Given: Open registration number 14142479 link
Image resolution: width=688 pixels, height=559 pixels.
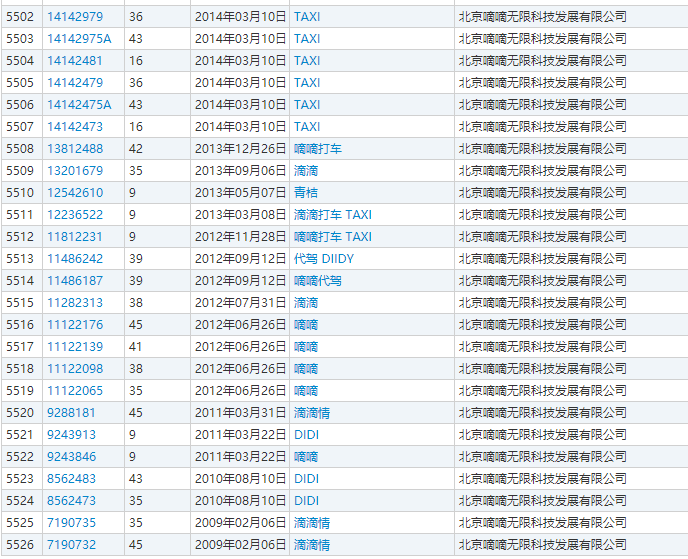Looking at the screenshot, I should (75, 82).
